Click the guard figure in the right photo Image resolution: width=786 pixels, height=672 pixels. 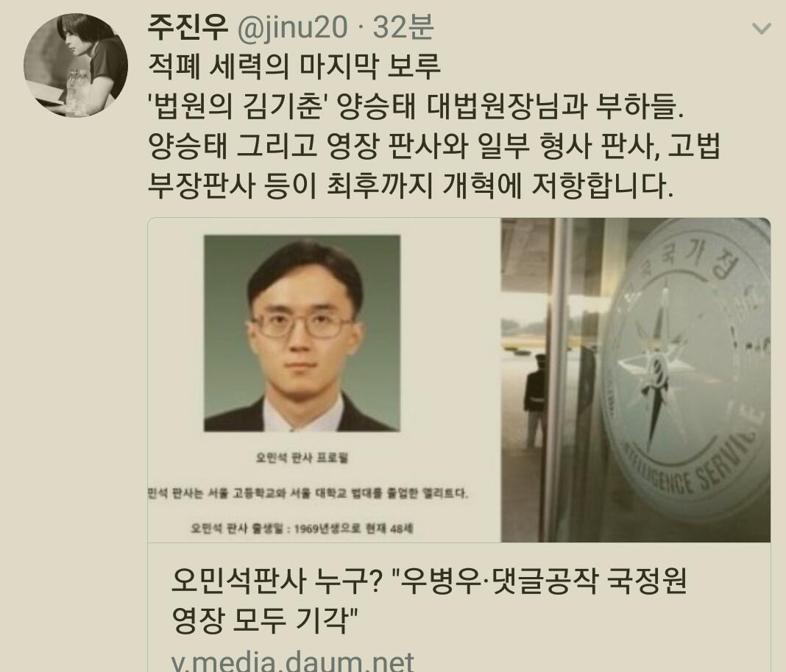(x=535, y=400)
